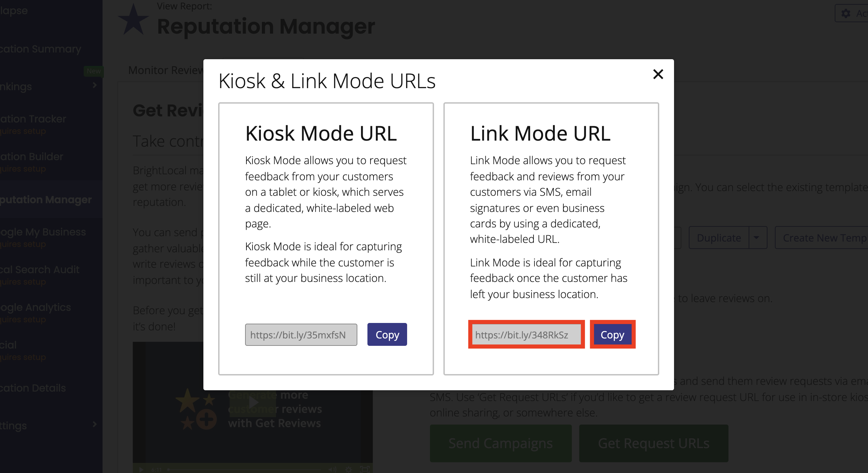Copy the Kiosk Mode URL
This screenshot has height=473, width=868.
click(387, 334)
